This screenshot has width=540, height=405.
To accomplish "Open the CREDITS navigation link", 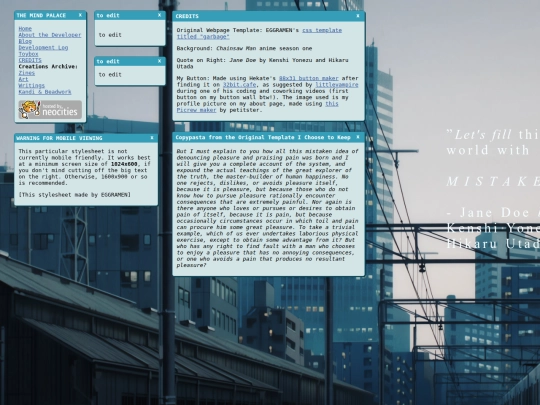I will [30, 60].
